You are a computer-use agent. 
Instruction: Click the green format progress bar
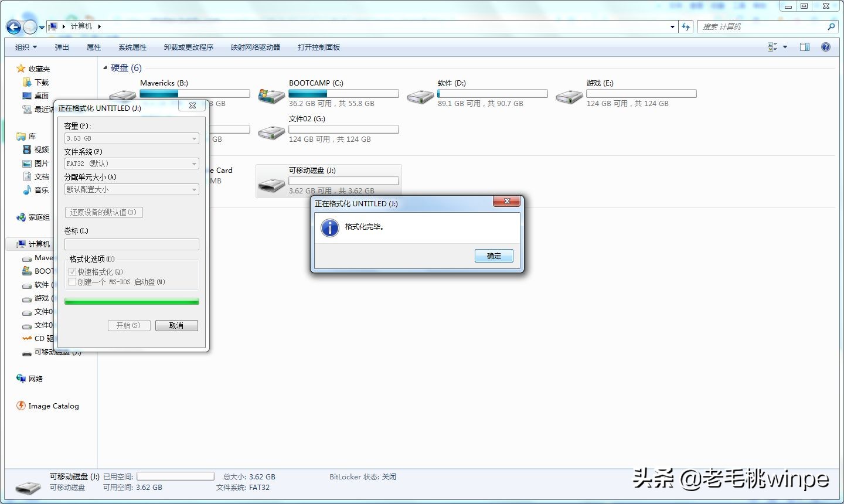131,301
